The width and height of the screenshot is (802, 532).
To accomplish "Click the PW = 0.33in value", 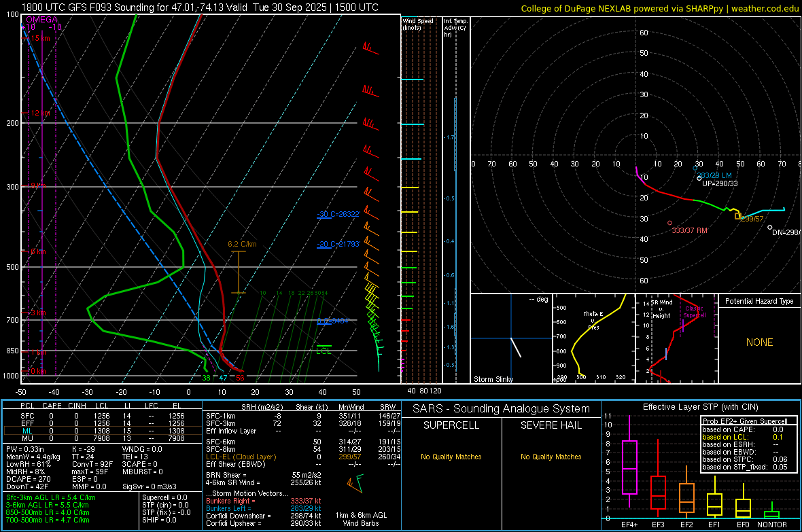I will [25, 449].
